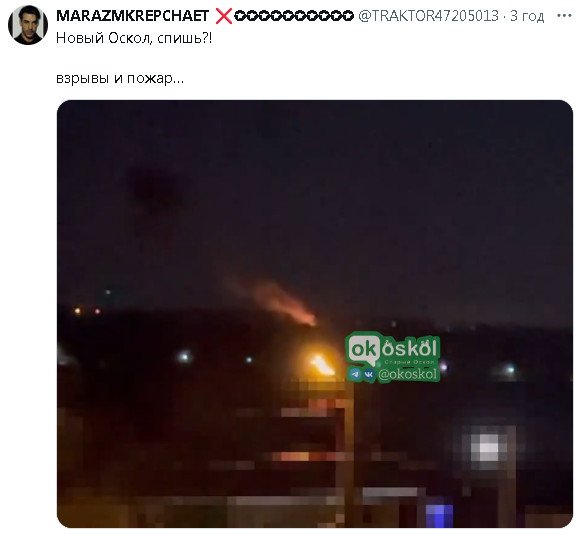Open the @TRAKTOR47205013 handle link
Image resolution: width=581 pixels, height=535 pixels.
(x=428, y=16)
